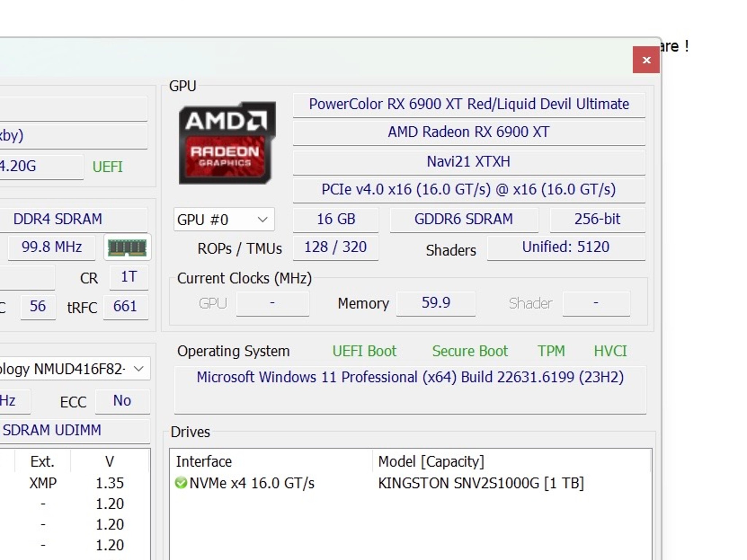
Task: Click the AMD Radeon RX 6900 XT field
Action: 469,132
